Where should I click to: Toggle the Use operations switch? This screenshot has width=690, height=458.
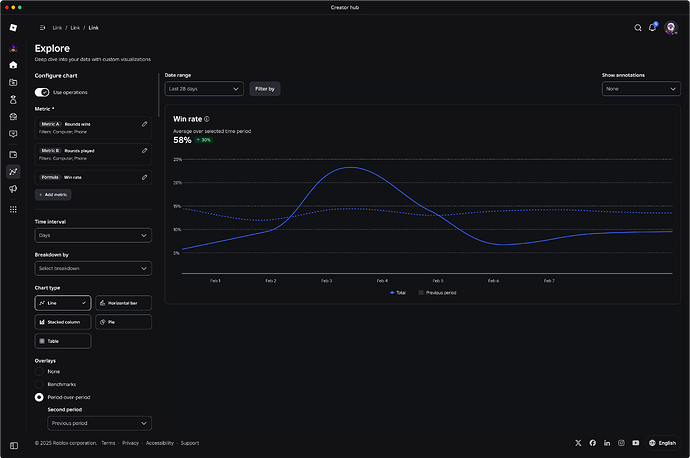pos(42,92)
